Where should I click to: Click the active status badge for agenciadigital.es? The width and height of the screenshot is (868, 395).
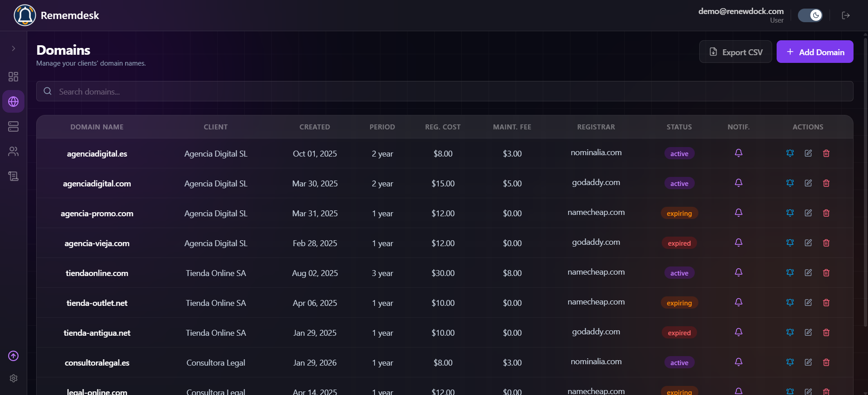click(x=679, y=154)
